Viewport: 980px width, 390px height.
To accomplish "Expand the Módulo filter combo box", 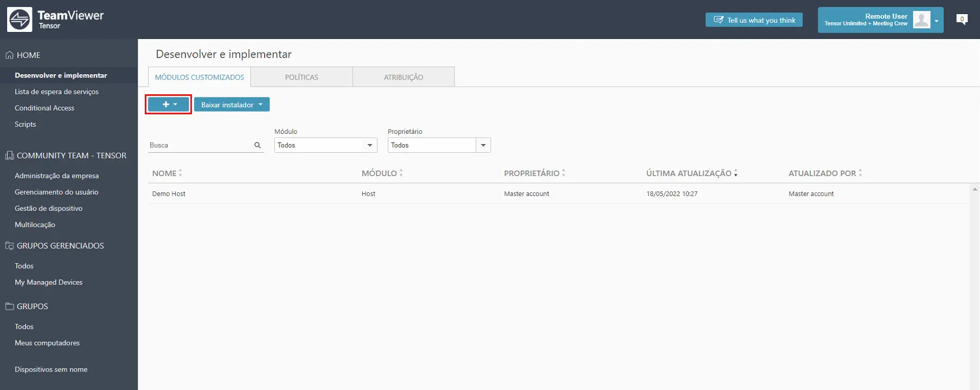I will tap(325, 145).
